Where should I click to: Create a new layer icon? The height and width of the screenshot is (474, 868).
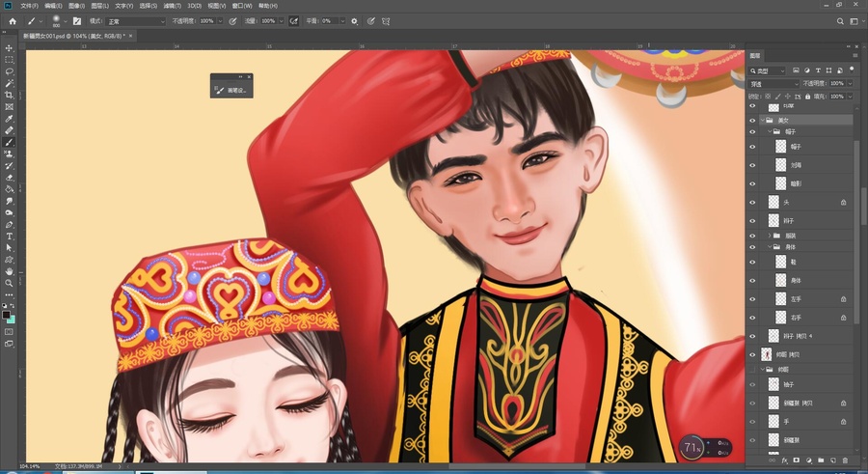pyautogui.click(x=832, y=460)
